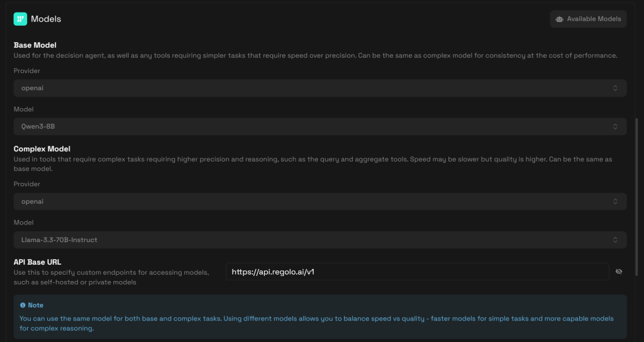Viewport: 644px width, 342px height.
Task: Click the Complex Model heading
Action: pos(42,149)
